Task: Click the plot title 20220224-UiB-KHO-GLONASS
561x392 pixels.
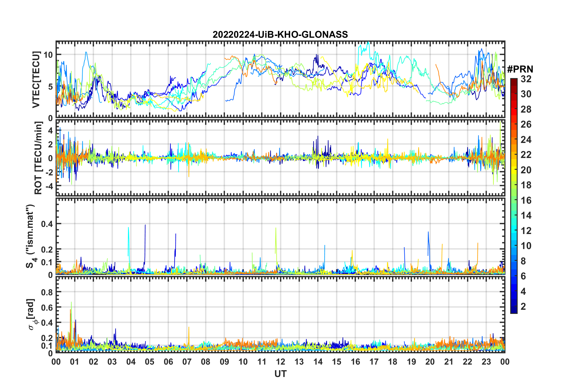Action: 280,35
